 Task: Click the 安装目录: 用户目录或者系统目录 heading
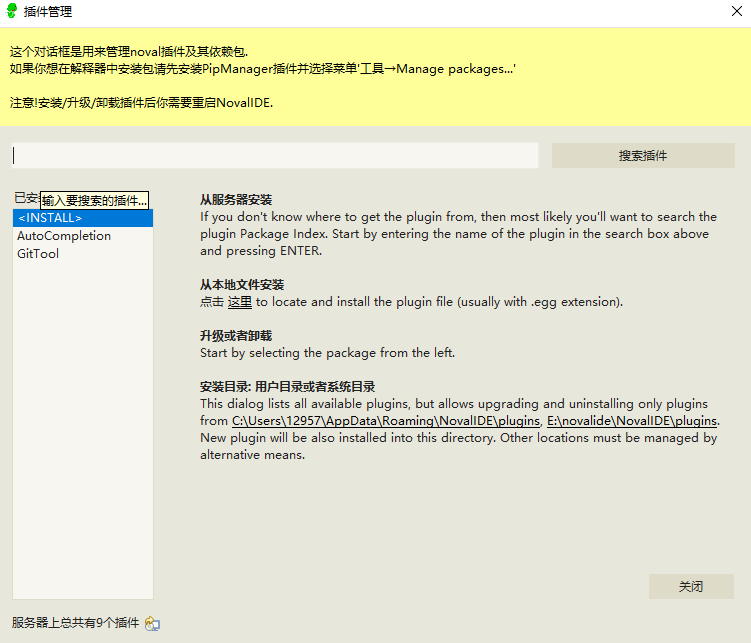(x=287, y=386)
